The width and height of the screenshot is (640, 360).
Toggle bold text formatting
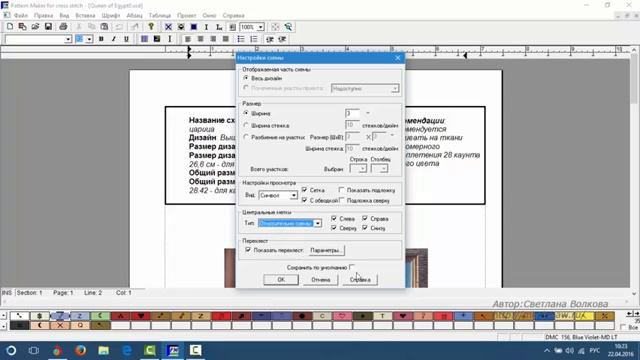pyautogui.click(x=101, y=39)
